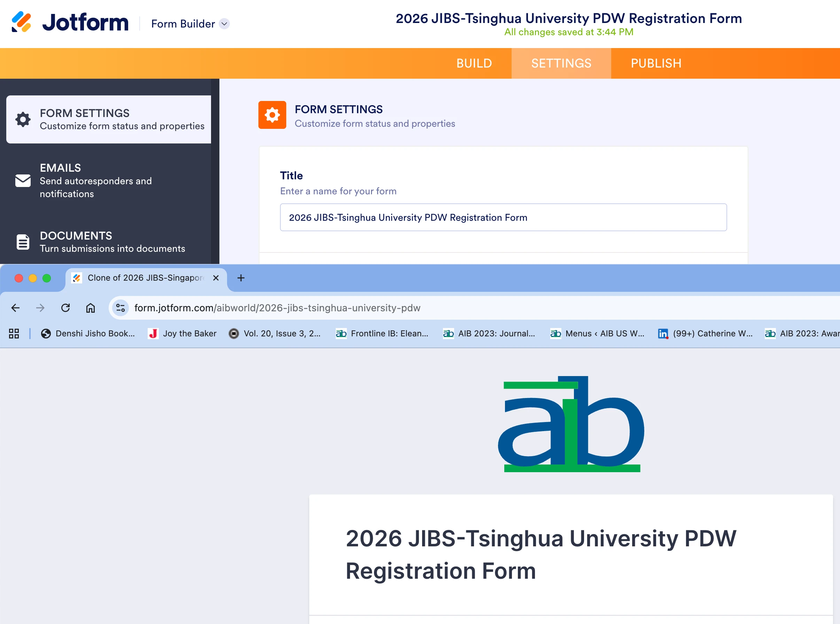The width and height of the screenshot is (840, 624).
Task: Open the bookmarks apps grid icon
Action: pos(14,334)
